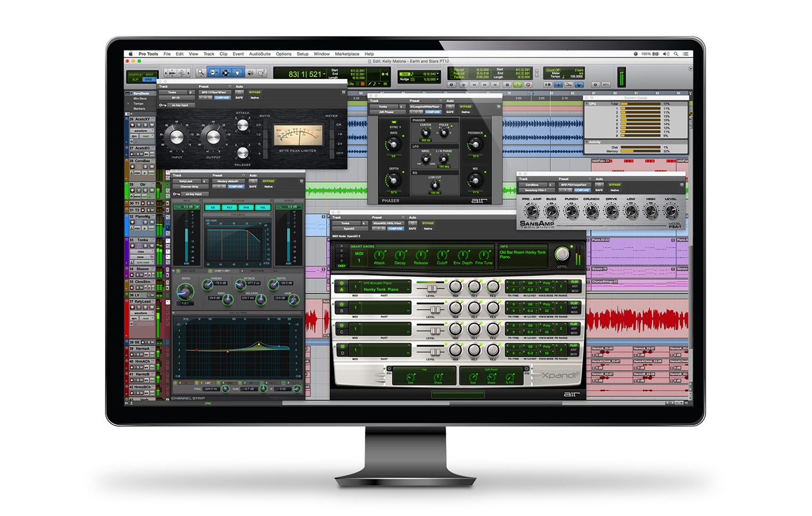Open the File menu
The width and height of the screenshot is (812, 516).
click(x=167, y=54)
